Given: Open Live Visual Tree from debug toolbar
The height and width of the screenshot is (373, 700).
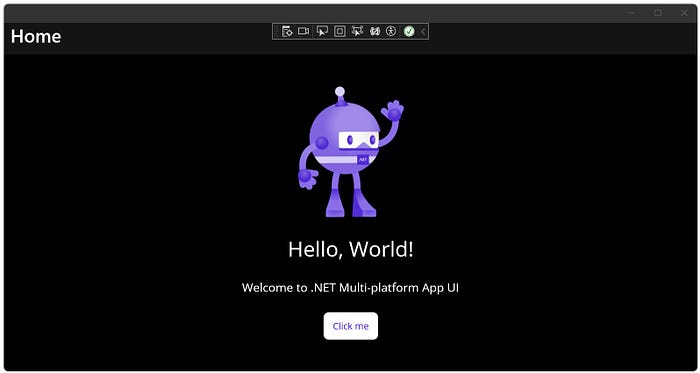Looking at the screenshot, I should point(287,31).
